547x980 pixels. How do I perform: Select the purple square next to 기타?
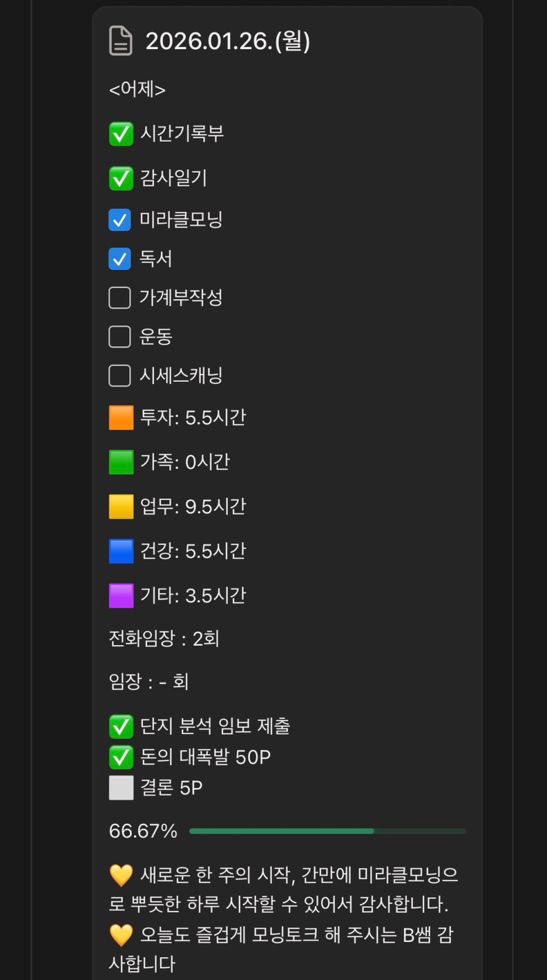click(x=121, y=596)
